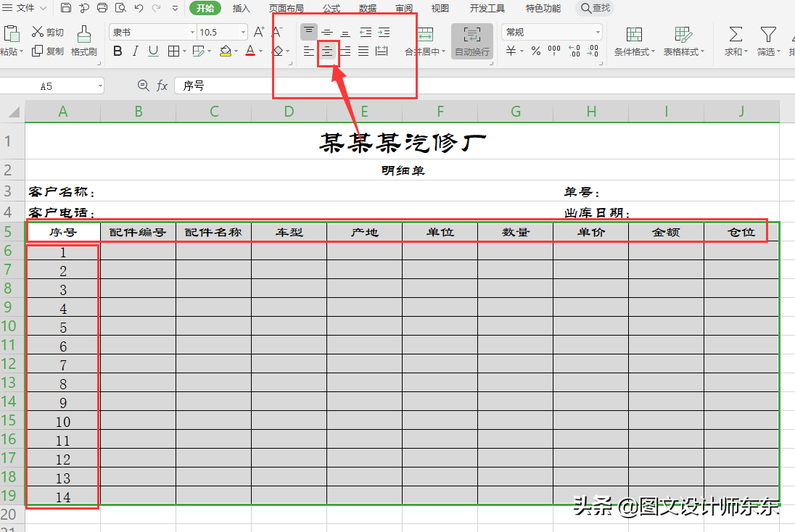The width and height of the screenshot is (795, 532).
Task: Apply the percent style
Action: click(x=536, y=51)
